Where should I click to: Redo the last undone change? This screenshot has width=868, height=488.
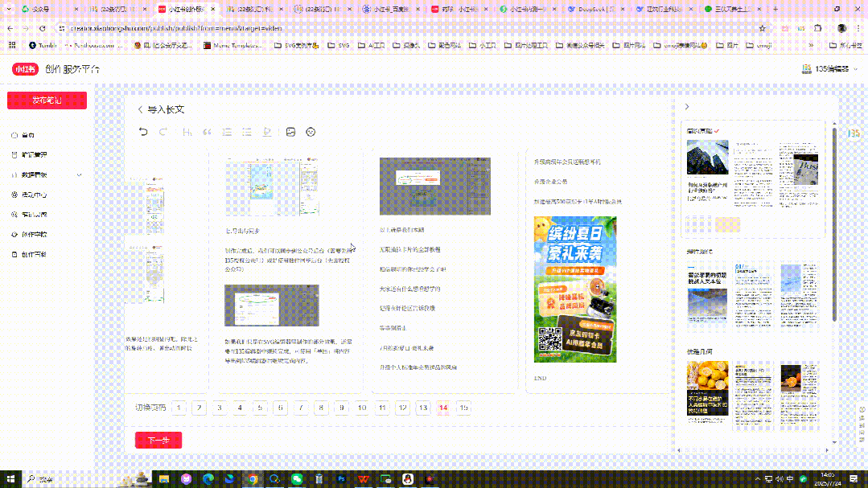pyautogui.click(x=164, y=132)
